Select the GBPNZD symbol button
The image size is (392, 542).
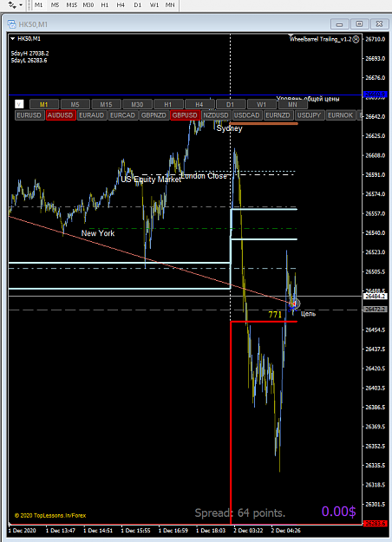154,115
